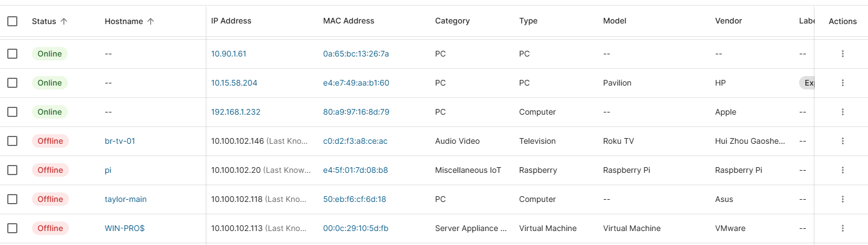Open IP address link 192.168.1.232
Screen dimensions: 868x245
coord(235,112)
